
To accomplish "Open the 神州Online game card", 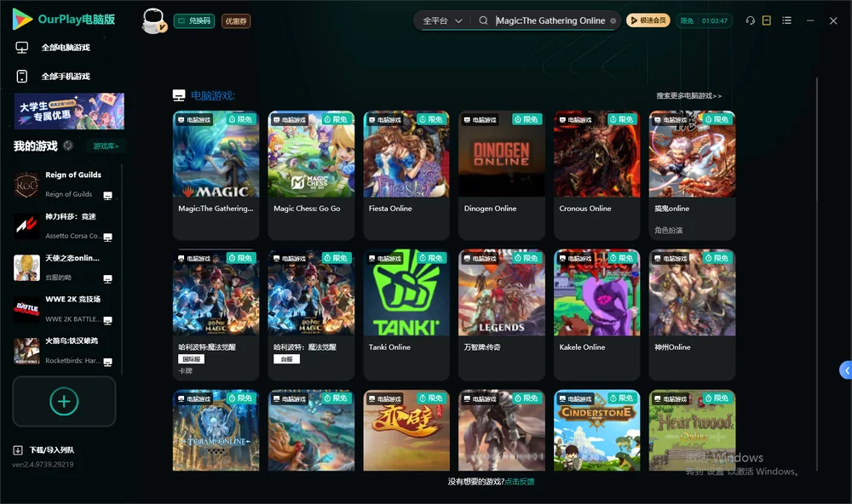I will point(692,314).
